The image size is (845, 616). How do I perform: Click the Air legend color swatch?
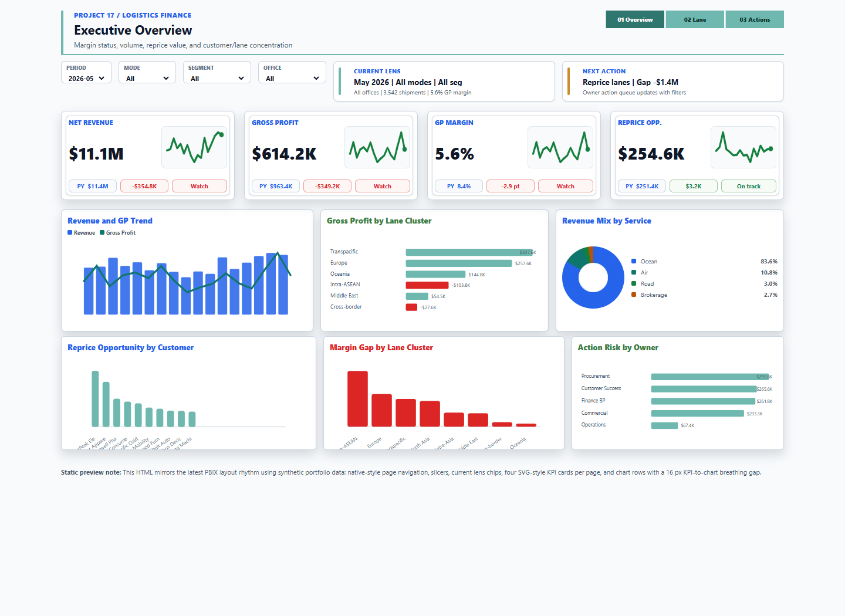[x=634, y=272]
